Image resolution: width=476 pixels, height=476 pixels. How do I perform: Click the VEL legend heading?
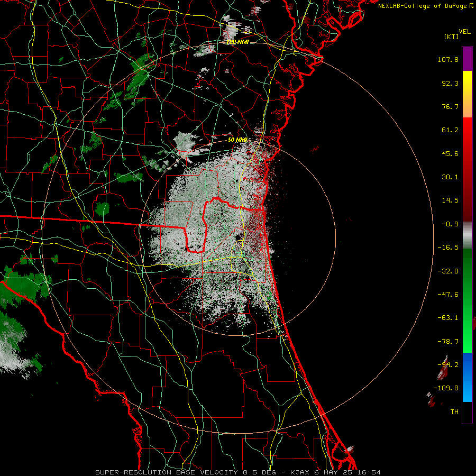464,31
